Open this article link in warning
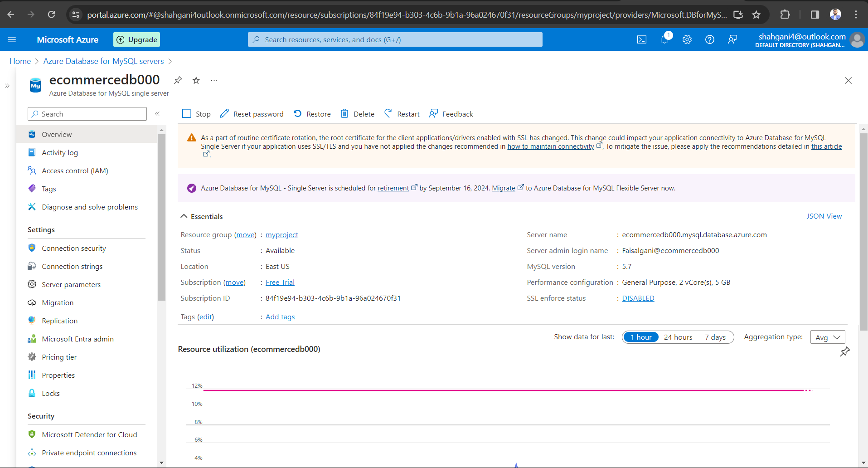 coord(826,146)
